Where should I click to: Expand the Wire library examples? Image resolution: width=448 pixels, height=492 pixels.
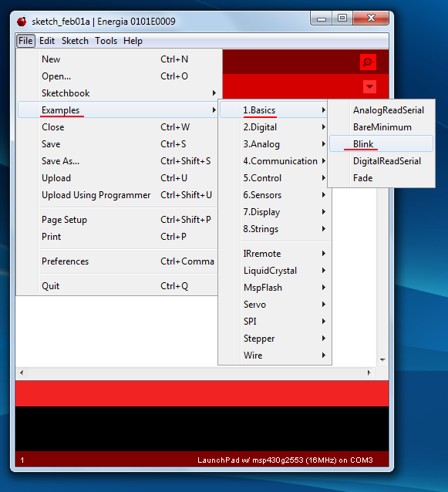pos(274,355)
